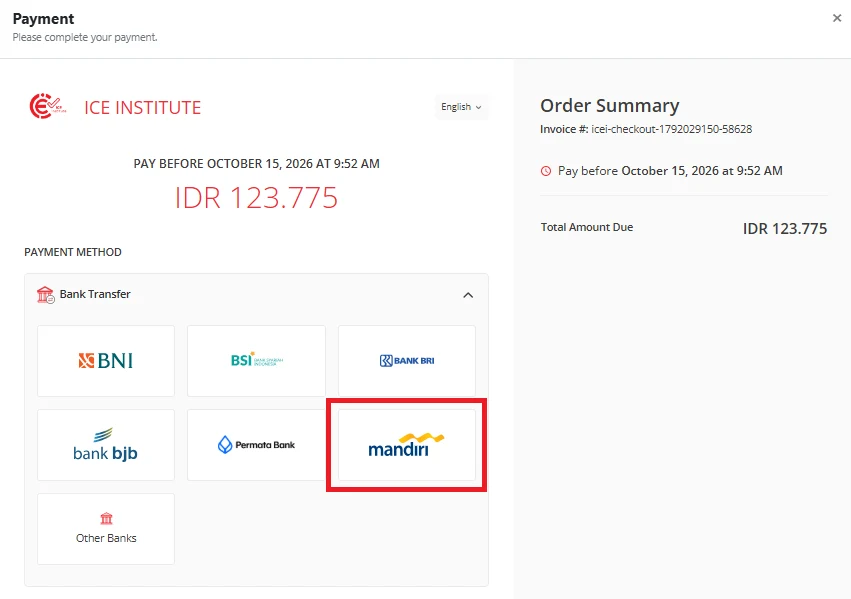
Task: Click the PAYMENT METHOD section label
Action: click(73, 252)
